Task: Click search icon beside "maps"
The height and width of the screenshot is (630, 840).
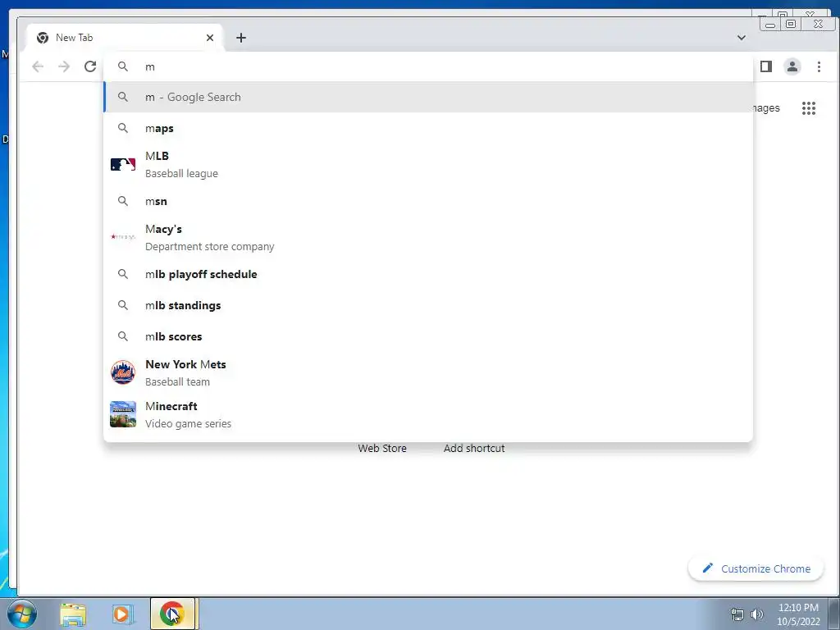Action: pos(123,128)
